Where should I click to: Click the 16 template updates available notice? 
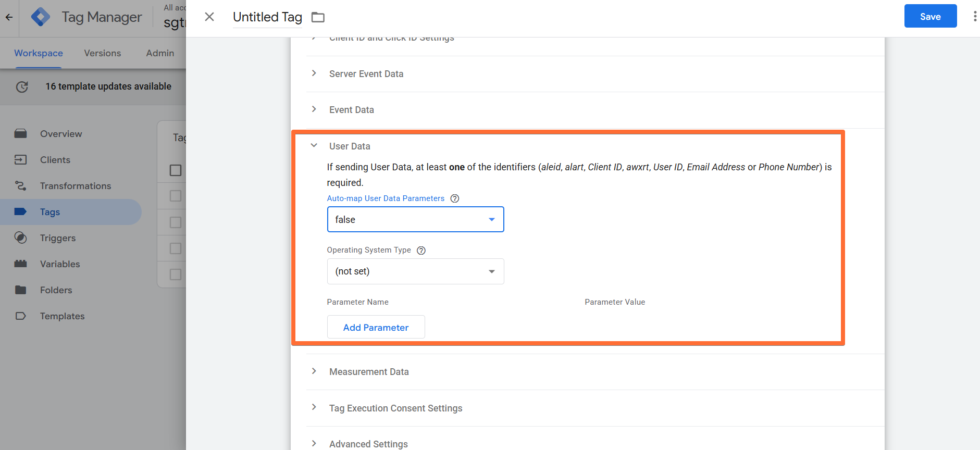tap(108, 86)
